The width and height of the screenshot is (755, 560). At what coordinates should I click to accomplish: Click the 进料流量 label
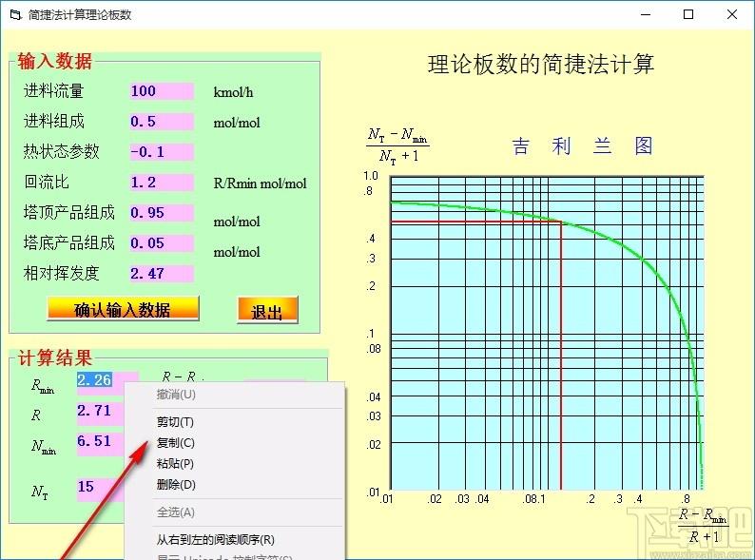click(54, 90)
